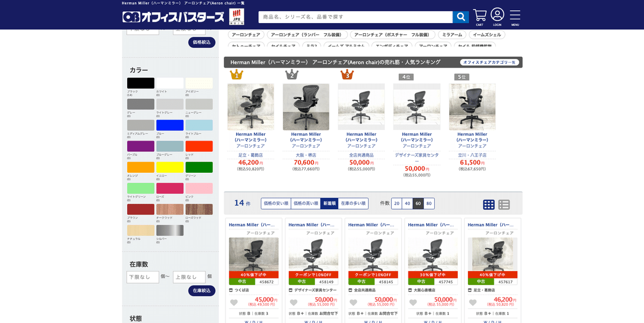Favorite the heart on item 457617
Screen dimensions: 644x323
[x=473, y=303]
